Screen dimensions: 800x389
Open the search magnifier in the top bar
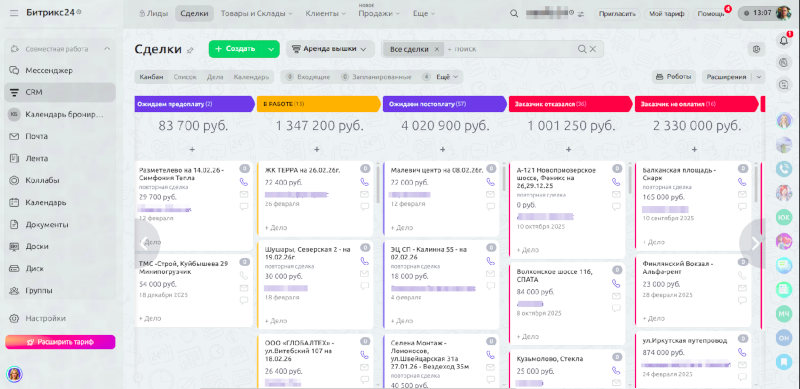coord(514,13)
